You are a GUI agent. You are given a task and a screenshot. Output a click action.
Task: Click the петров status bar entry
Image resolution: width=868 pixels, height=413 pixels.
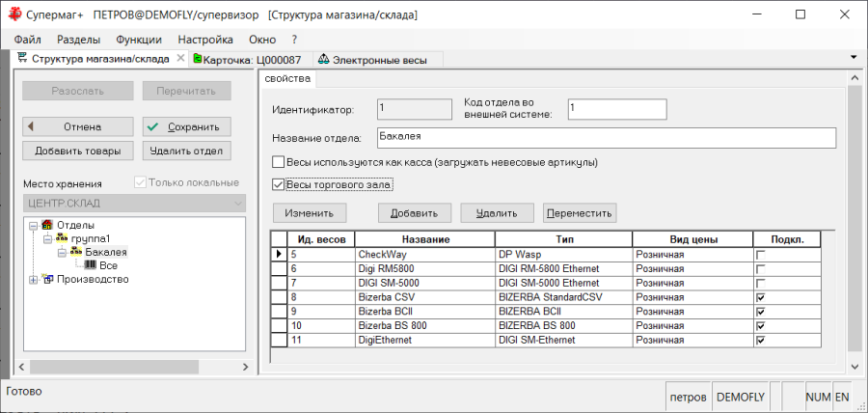688,397
